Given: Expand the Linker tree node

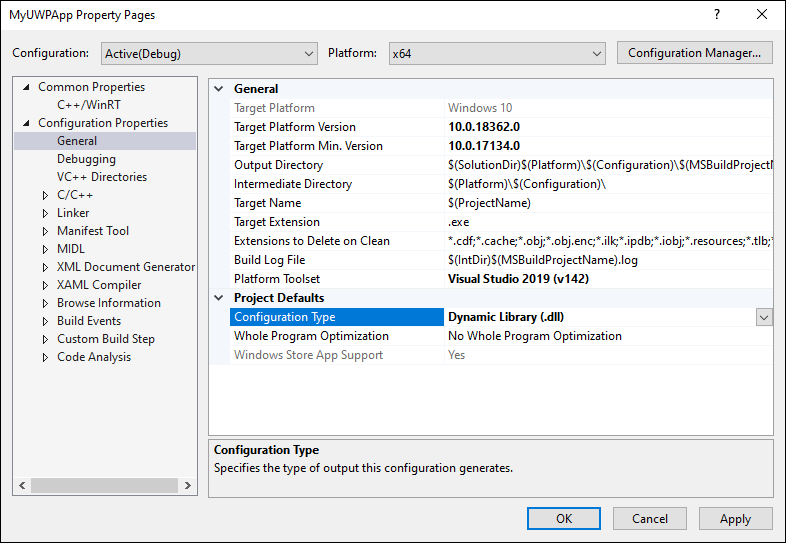Looking at the screenshot, I should tap(45, 213).
